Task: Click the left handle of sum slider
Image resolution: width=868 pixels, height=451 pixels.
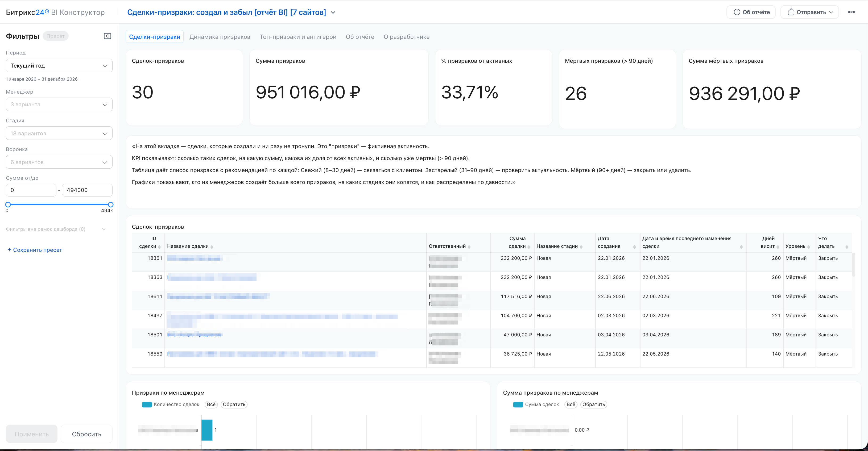Action: [x=8, y=204]
